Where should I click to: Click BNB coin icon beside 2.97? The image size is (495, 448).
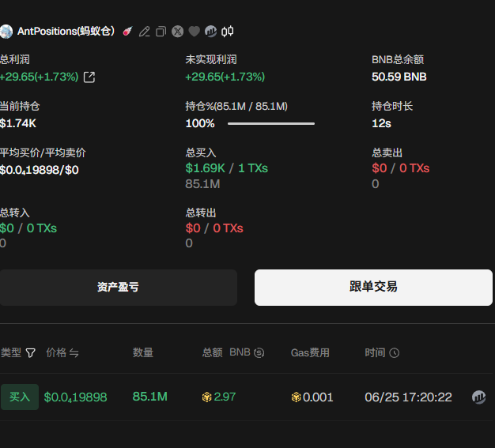[206, 397]
